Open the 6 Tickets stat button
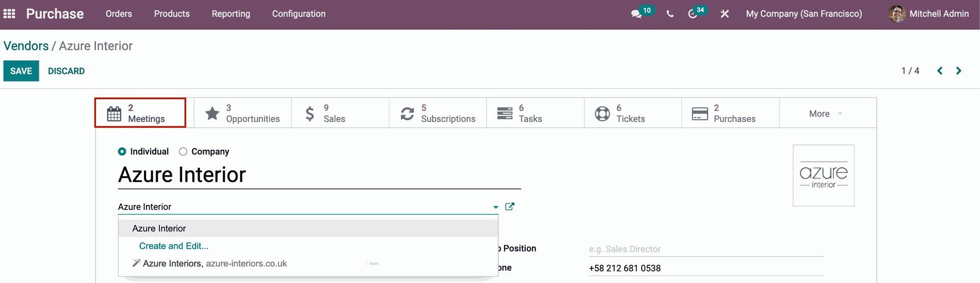Screen dimensions: 980x283 (633, 113)
